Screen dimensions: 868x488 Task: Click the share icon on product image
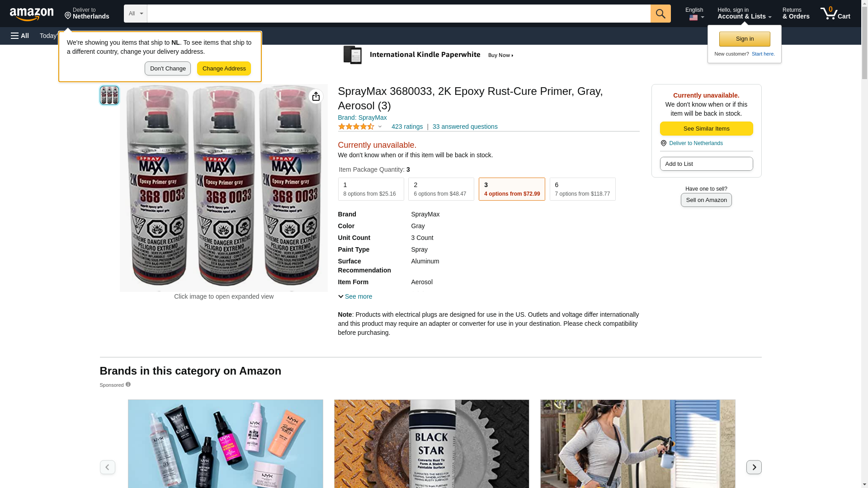coord(316,96)
